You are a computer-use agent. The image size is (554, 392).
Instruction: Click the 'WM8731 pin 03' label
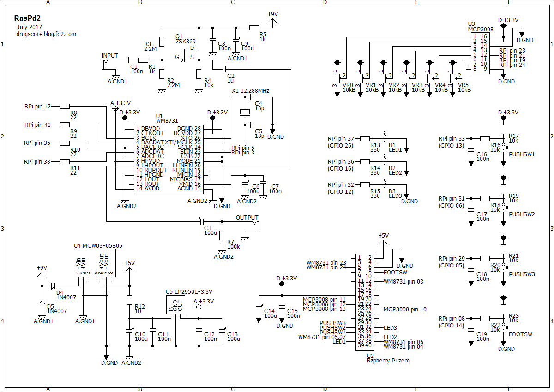click(403, 281)
